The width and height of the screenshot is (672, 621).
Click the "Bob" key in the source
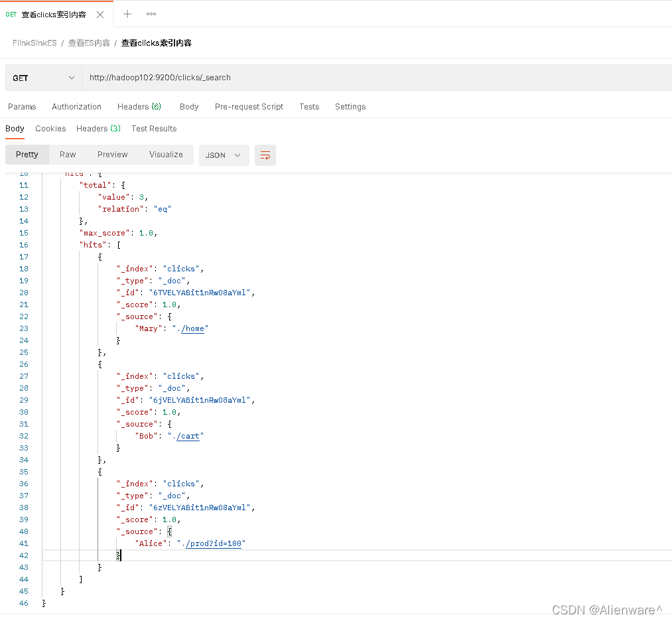tap(146, 437)
